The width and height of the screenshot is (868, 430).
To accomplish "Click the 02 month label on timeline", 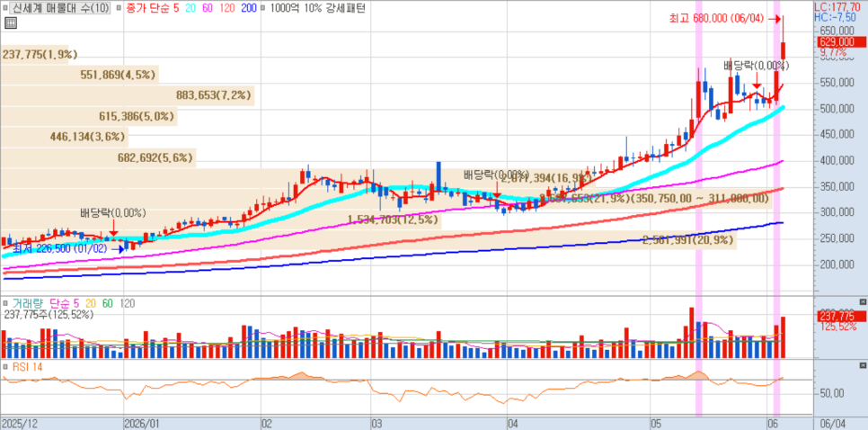I will tap(266, 424).
